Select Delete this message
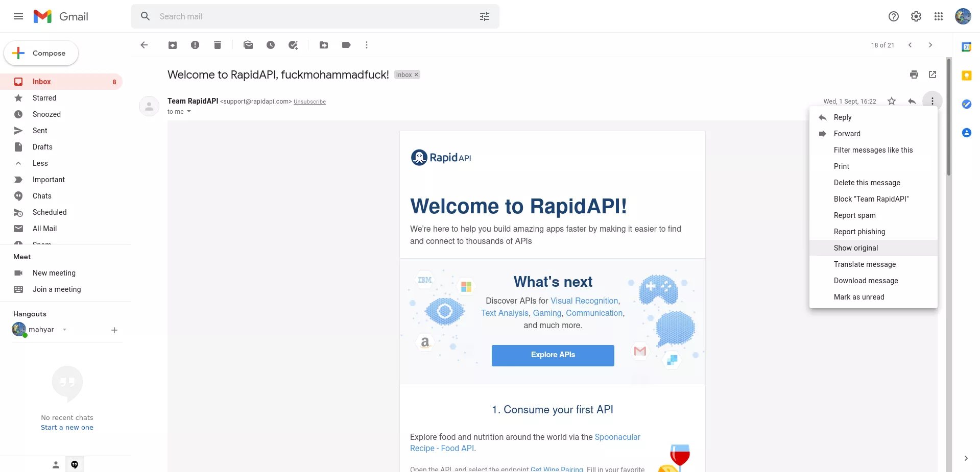The image size is (980, 472). pyautogui.click(x=873, y=183)
